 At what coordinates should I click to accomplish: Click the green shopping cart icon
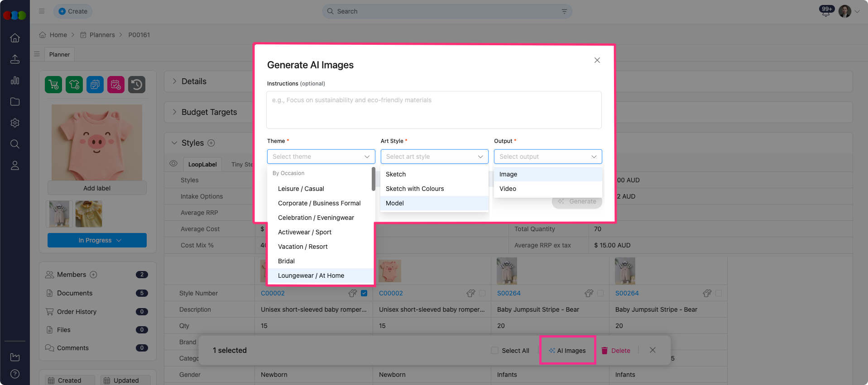(53, 85)
